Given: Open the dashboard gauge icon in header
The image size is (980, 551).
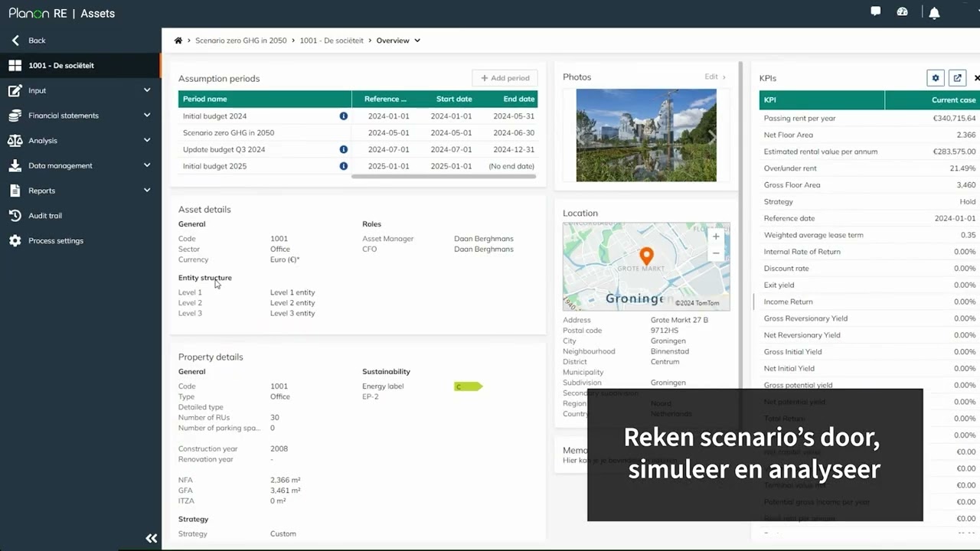Looking at the screenshot, I should coord(902,11).
